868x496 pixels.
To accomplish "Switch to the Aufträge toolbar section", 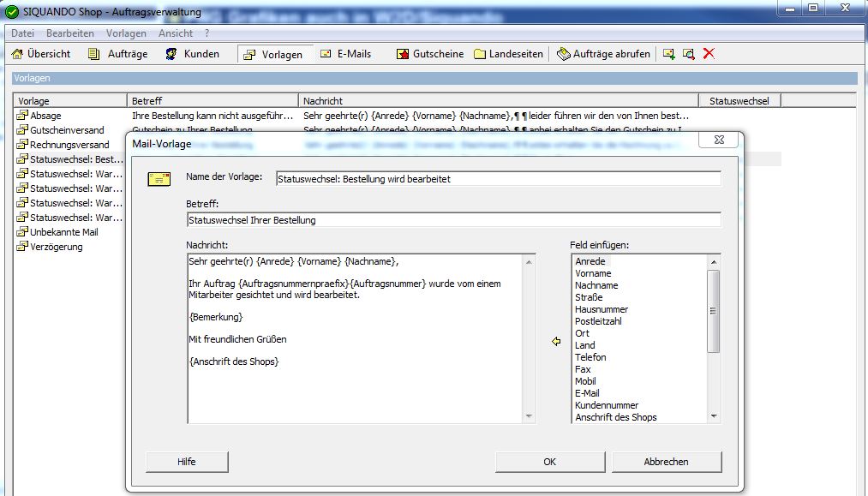I will click(x=118, y=54).
